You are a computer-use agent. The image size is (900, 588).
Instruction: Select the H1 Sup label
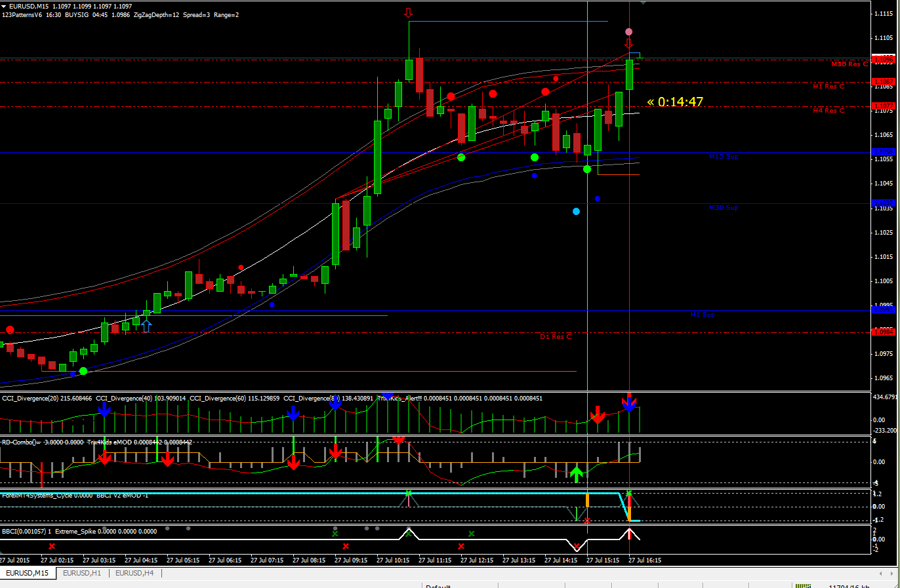[703, 315]
